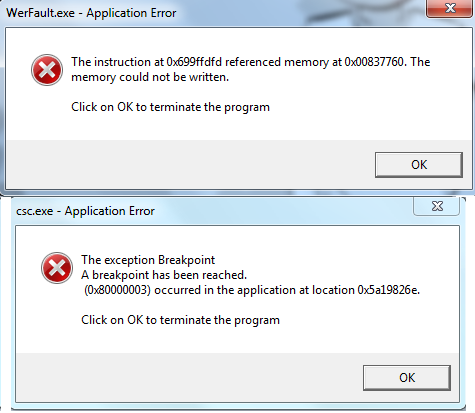Screen dimensions: 475x413
Task: Close the csc.exe Application Error window
Action: pos(437,206)
